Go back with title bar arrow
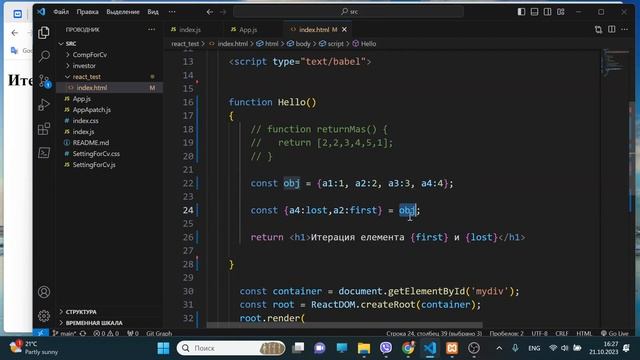Image resolution: width=640 pixels, height=360 pixels. point(209,12)
